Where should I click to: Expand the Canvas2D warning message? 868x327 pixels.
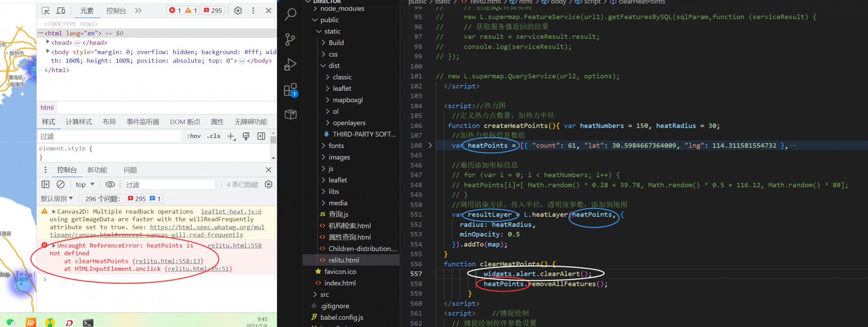54,211
